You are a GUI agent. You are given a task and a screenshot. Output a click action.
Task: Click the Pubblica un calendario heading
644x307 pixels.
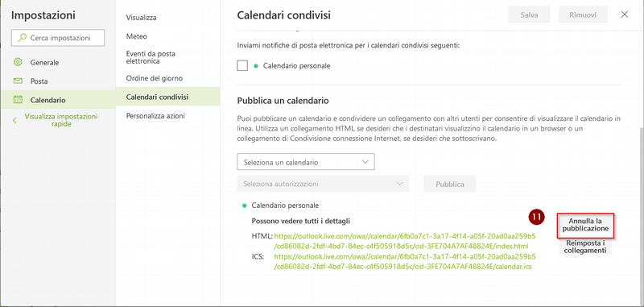(283, 100)
